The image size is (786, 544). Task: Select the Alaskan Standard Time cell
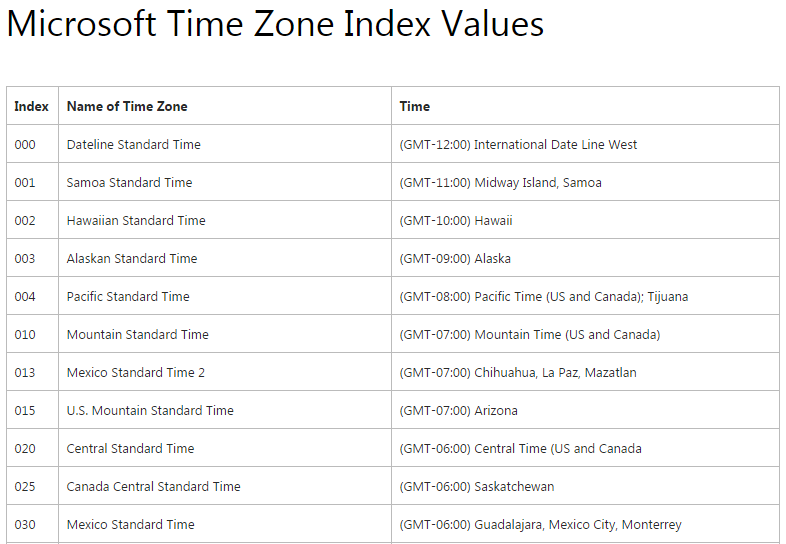coord(132,258)
